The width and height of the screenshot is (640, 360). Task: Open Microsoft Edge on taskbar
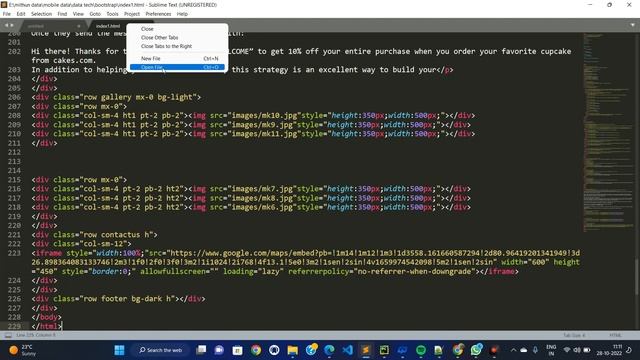[x=329, y=350]
